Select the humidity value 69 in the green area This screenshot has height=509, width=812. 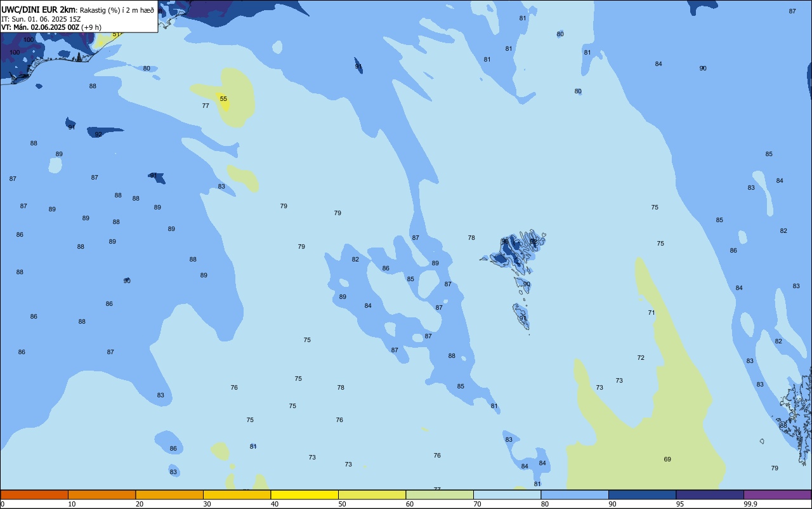667,459
